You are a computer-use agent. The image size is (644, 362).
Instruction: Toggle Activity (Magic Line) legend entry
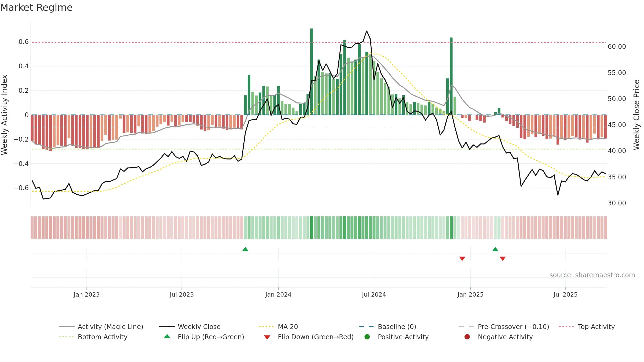(x=101, y=327)
